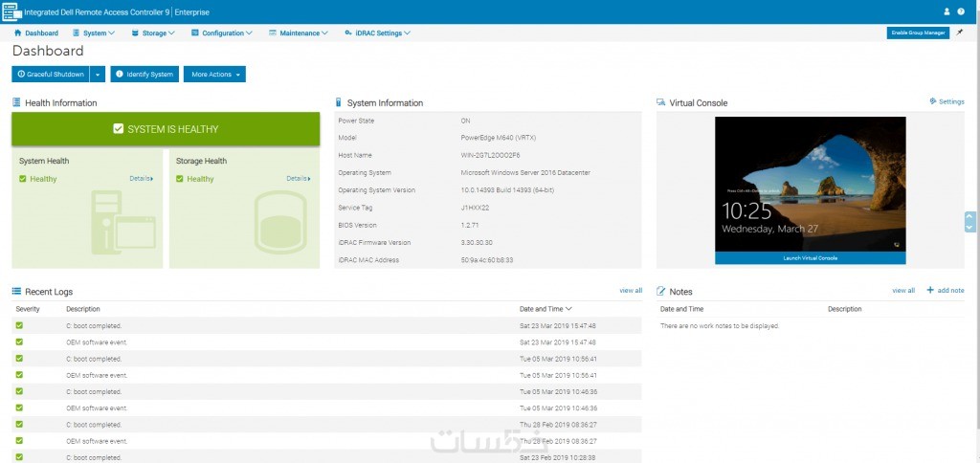Click the Recent Logs list icon
The width and height of the screenshot is (980, 463).
(16, 291)
